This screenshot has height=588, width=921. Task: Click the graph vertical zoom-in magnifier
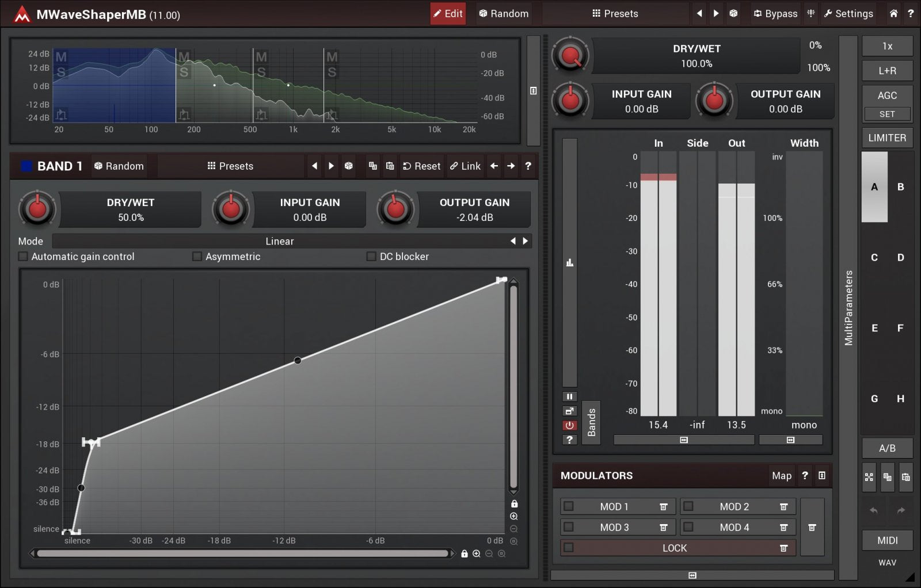tap(514, 516)
